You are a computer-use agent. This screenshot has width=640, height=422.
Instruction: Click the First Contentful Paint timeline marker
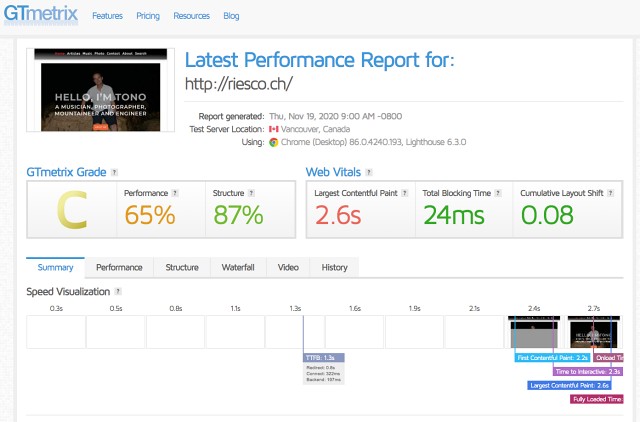[x=551, y=357]
